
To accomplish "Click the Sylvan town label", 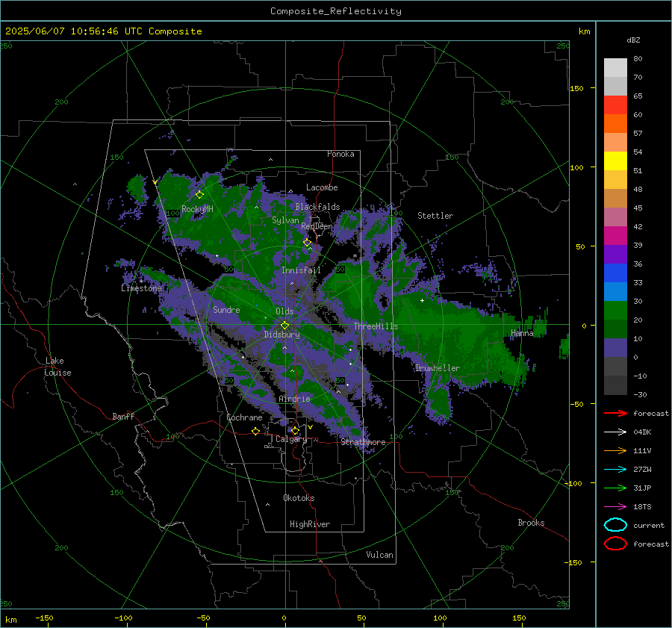I will [285, 220].
